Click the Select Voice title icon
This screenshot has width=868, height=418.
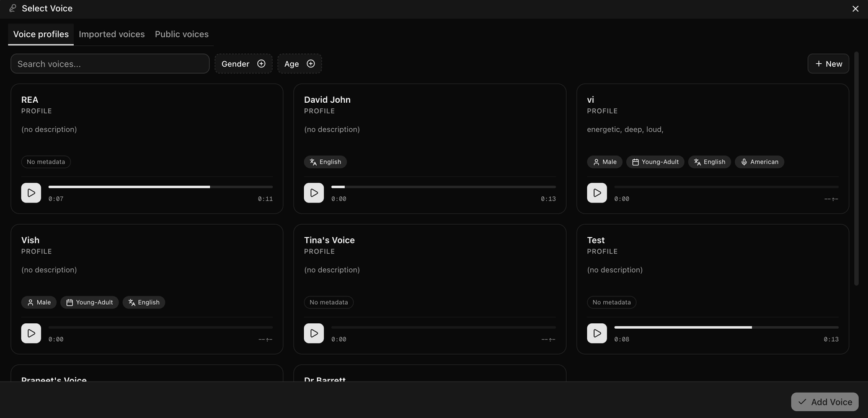13,9
